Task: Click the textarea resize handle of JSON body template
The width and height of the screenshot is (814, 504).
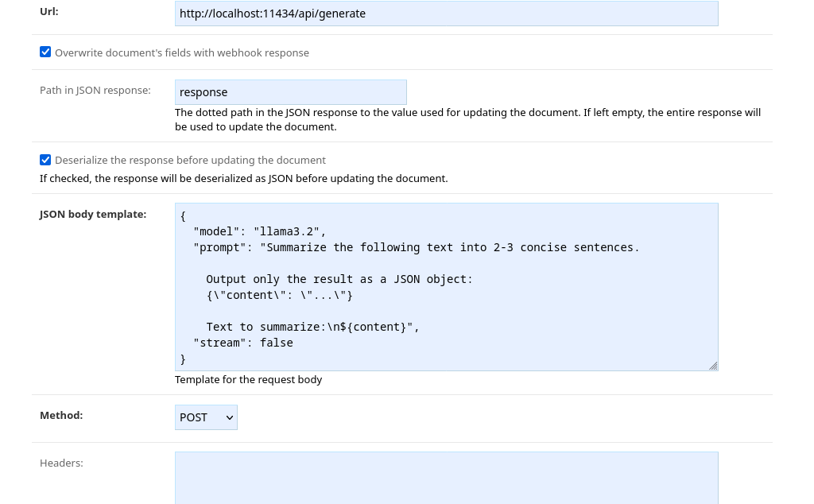Action: point(713,366)
